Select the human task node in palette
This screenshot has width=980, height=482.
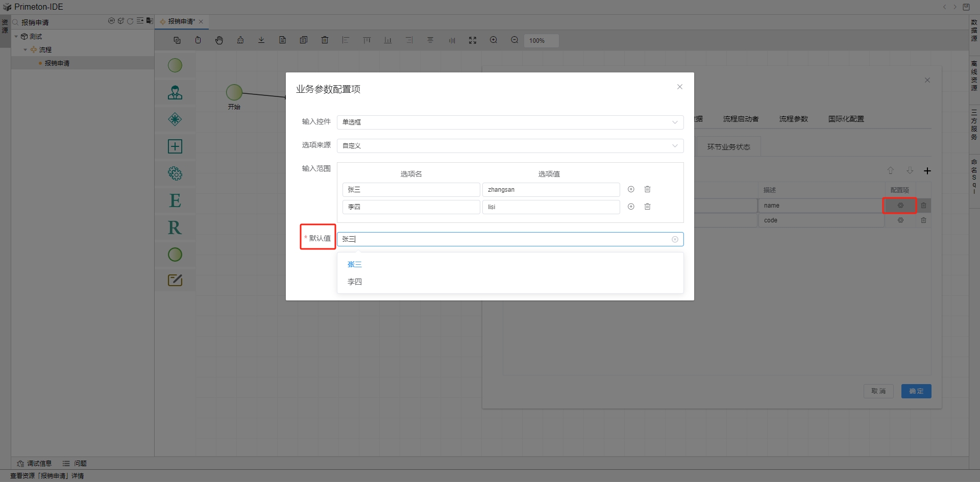coord(175,92)
